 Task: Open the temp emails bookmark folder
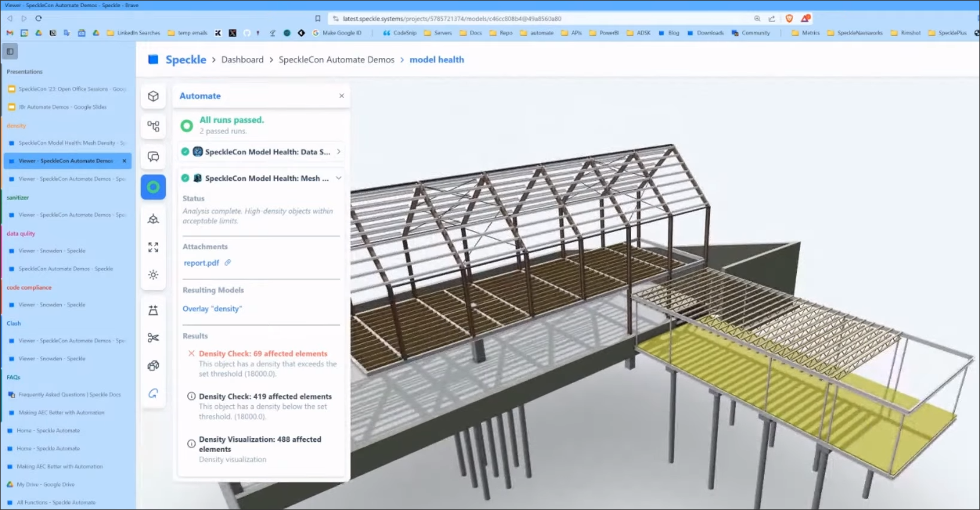coord(187,33)
